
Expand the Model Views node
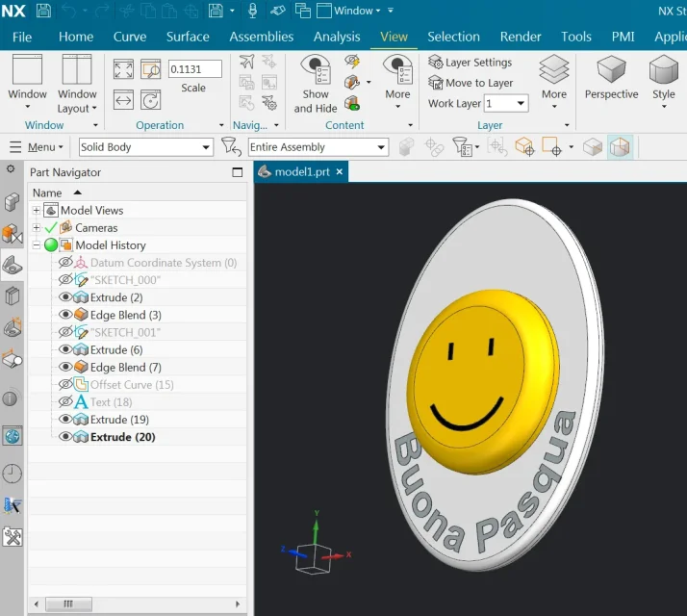pyautogui.click(x=37, y=211)
